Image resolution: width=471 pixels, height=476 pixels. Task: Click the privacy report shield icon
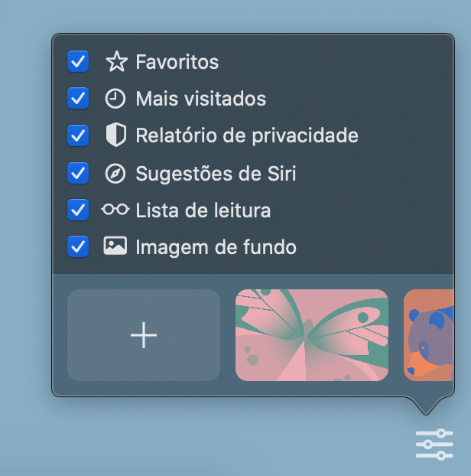pos(116,135)
